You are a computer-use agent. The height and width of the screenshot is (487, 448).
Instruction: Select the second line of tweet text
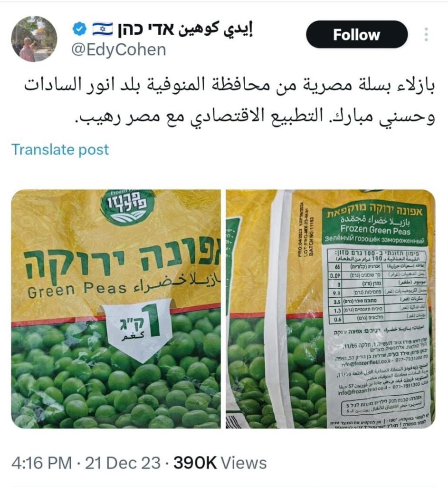pyautogui.click(x=254, y=117)
